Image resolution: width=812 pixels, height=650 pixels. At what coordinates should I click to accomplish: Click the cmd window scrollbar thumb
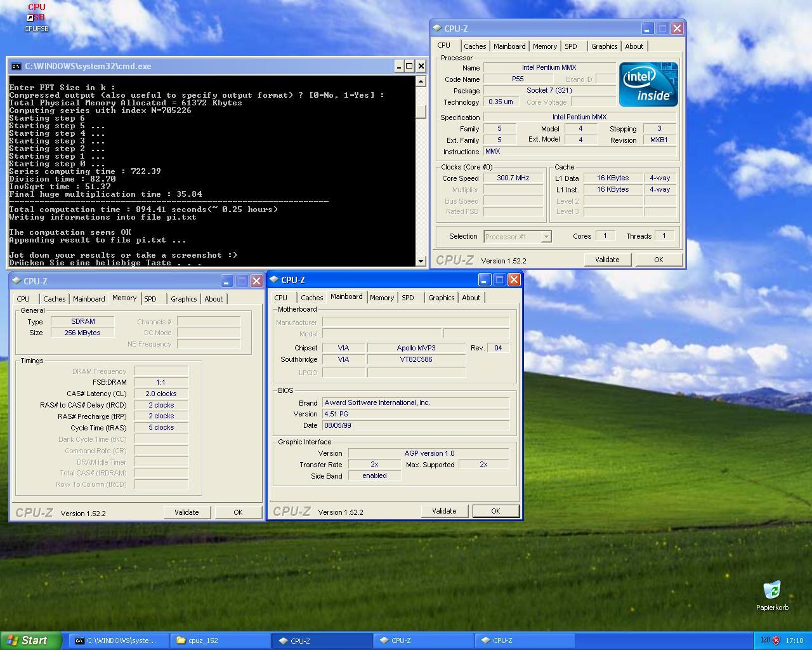pyautogui.click(x=421, y=110)
